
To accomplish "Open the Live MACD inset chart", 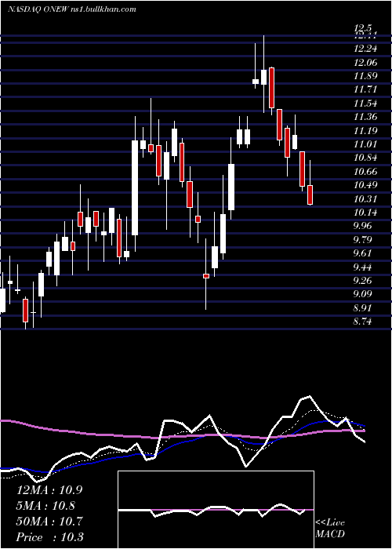I will click(216, 510).
